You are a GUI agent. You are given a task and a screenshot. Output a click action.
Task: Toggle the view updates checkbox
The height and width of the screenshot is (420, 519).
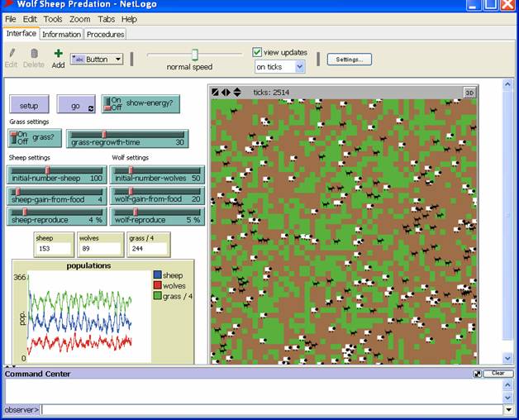pos(257,52)
